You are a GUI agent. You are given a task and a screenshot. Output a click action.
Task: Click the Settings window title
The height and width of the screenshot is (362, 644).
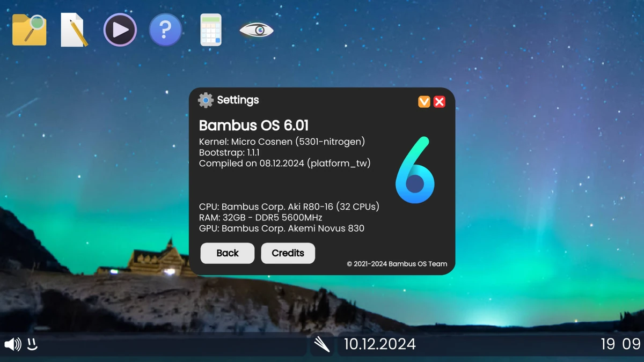238,100
